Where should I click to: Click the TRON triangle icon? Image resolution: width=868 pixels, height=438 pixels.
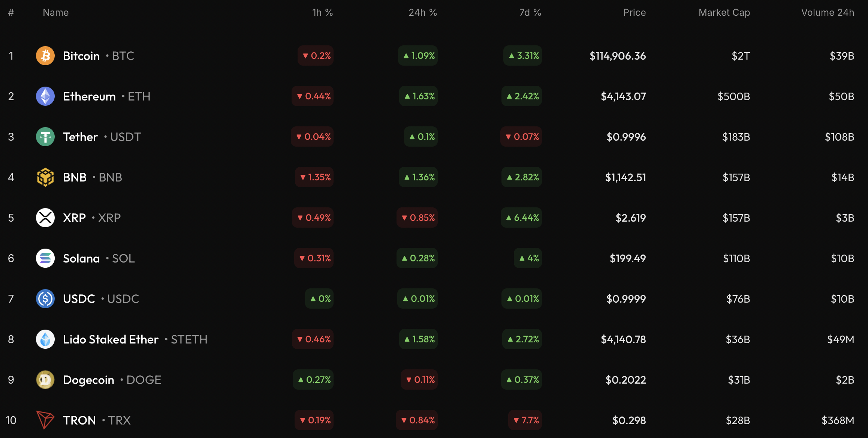pyautogui.click(x=45, y=420)
